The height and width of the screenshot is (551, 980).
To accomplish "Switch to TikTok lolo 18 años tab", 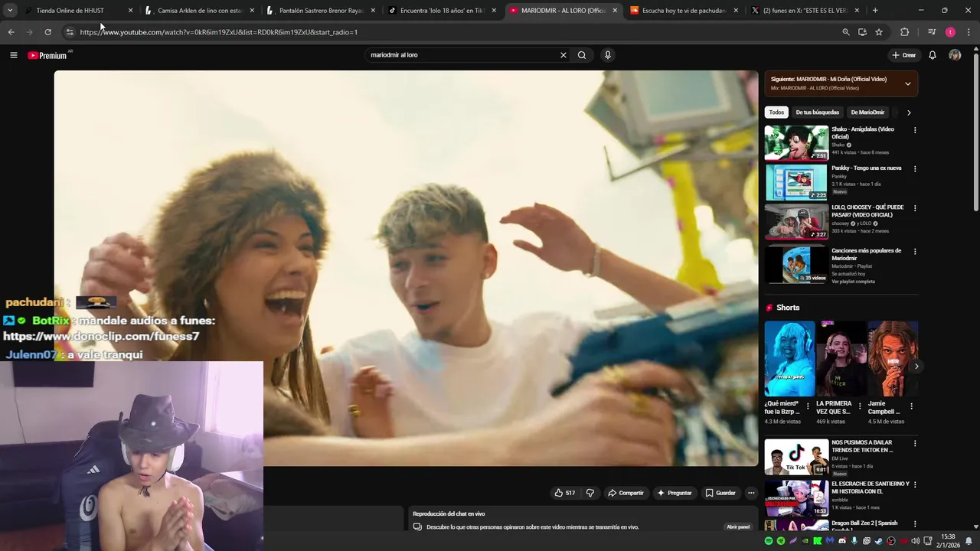I will coord(442,11).
